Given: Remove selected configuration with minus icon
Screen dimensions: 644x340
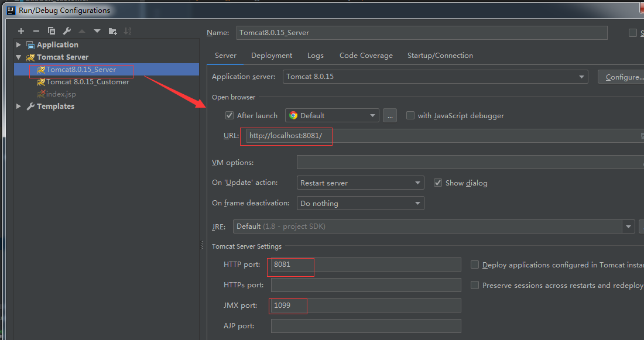Looking at the screenshot, I should pyautogui.click(x=36, y=31).
